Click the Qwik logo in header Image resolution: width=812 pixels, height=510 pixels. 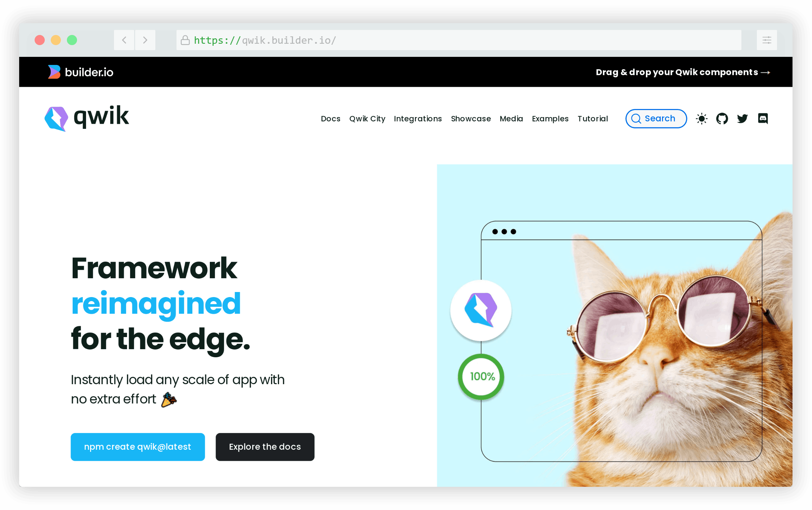point(87,118)
